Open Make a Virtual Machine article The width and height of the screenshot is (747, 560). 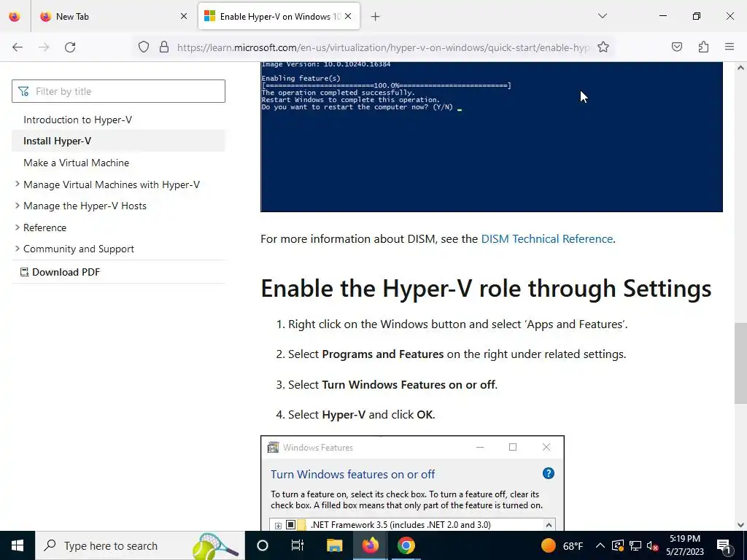coord(76,163)
